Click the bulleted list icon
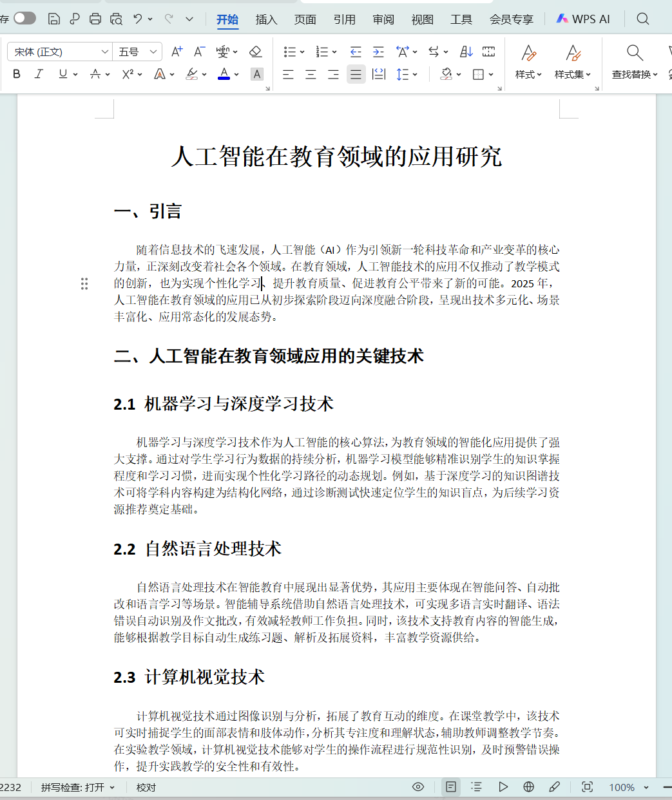The image size is (672, 800). pos(289,52)
